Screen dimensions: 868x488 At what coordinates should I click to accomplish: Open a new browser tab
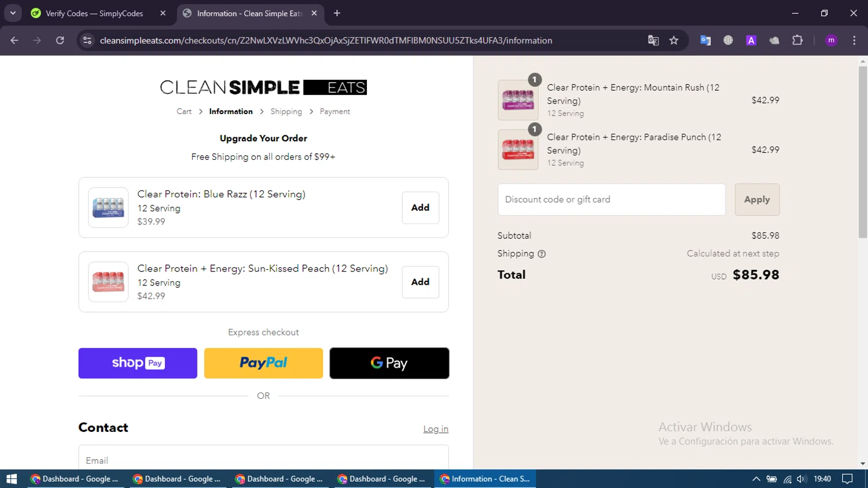tap(337, 13)
